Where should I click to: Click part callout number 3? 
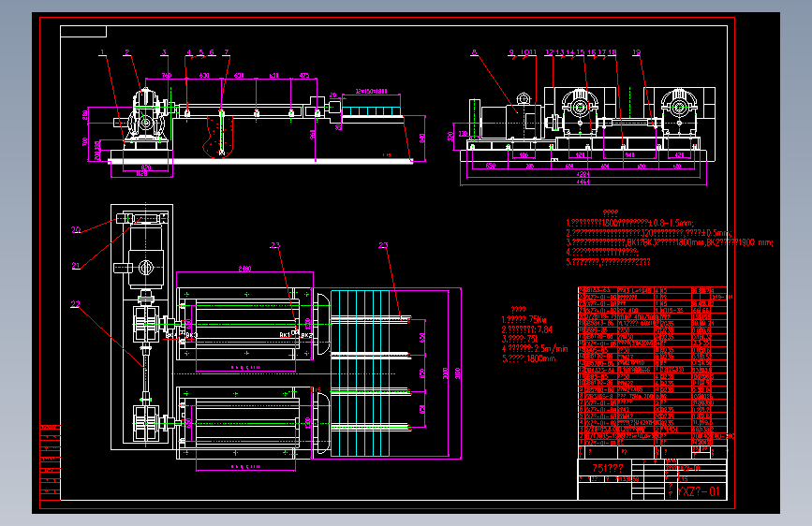tap(164, 52)
